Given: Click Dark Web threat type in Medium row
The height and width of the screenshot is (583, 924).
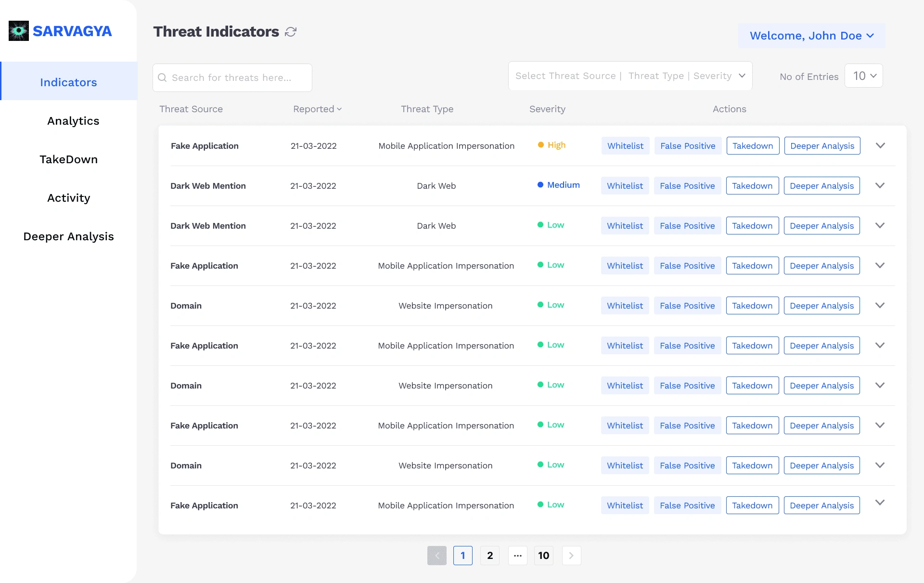Looking at the screenshot, I should click(x=436, y=186).
